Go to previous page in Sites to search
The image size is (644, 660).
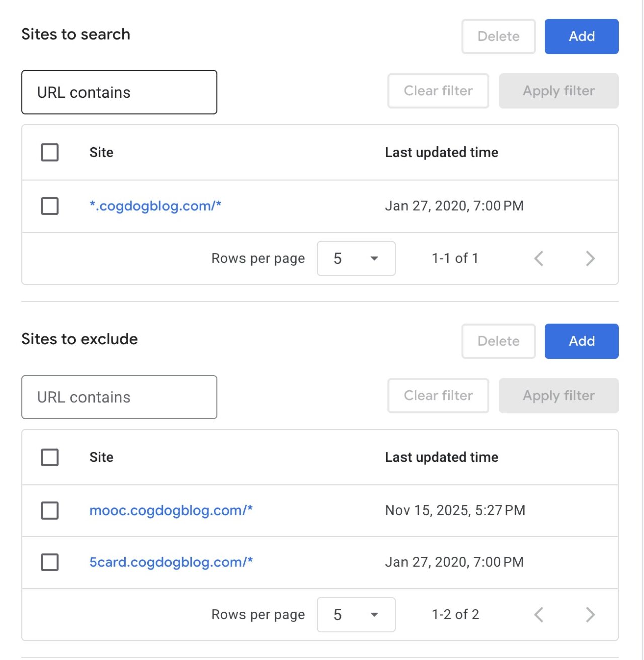539,259
